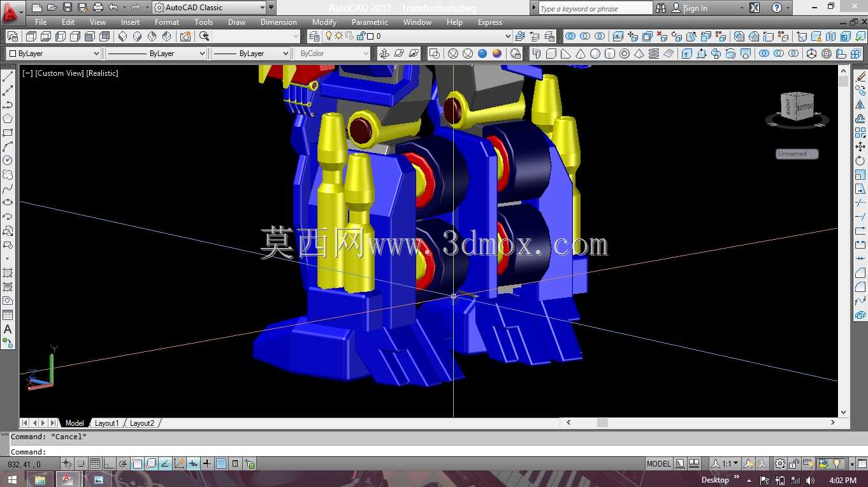Open the Table tool in Draw toolbar
This screenshot has height=487, width=868.
pyautogui.click(x=8, y=315)
